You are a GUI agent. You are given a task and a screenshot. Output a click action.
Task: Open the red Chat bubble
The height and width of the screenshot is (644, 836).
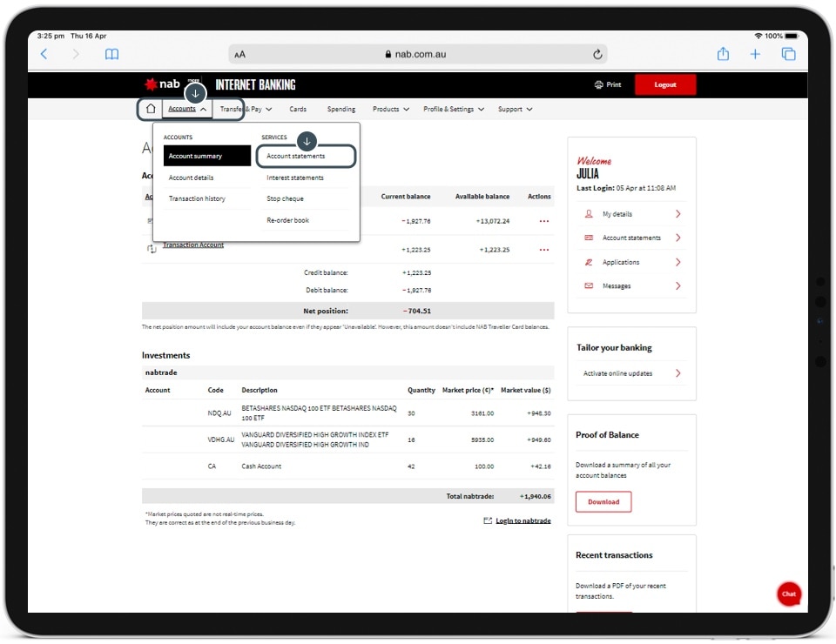click(x=788, y=594)
